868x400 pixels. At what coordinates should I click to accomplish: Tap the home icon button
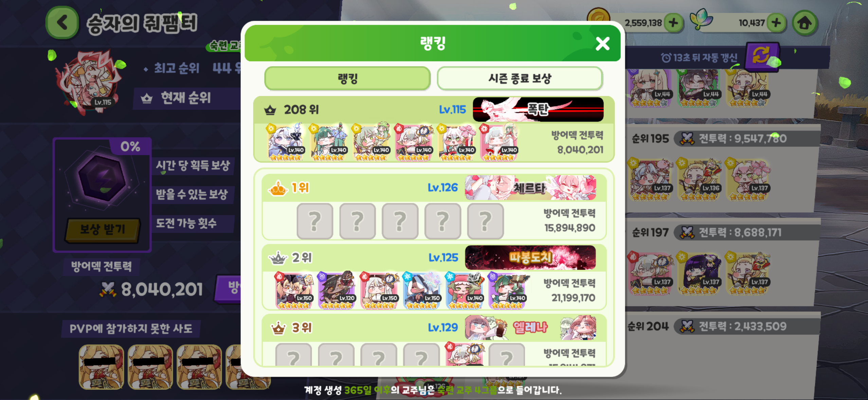[x=804, y=23]
